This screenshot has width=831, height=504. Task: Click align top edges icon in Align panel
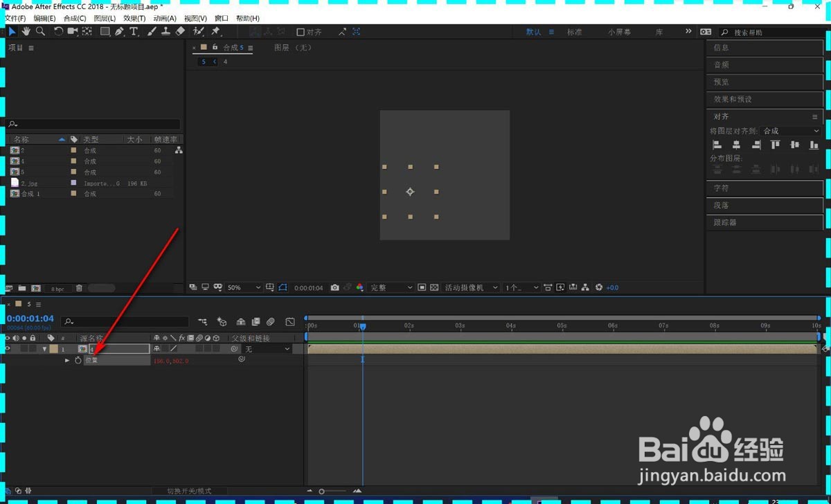point(776,145)
